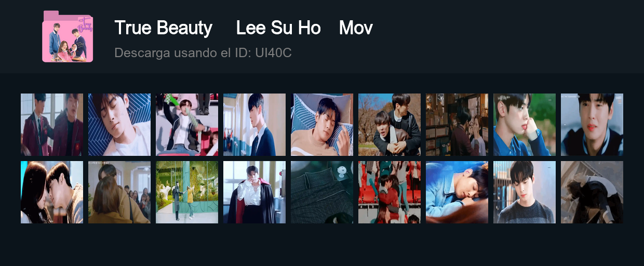Choose thumbnail of person bending over on stairs
This screenshot has width=644, height=266.
[x=592, y=192]
